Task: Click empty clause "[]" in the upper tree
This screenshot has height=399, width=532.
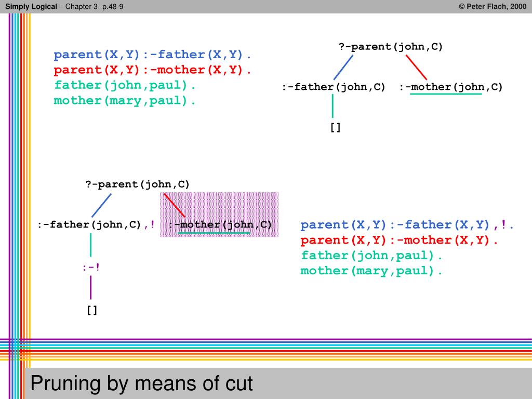Action: (x=335, y=128)
